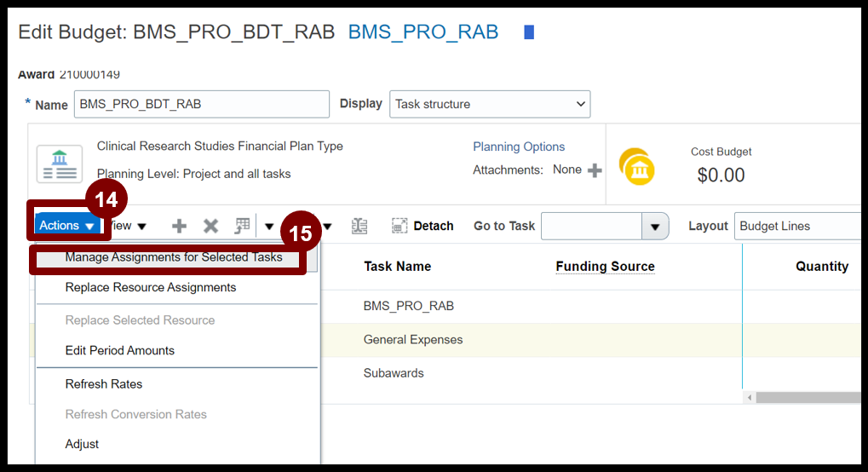This screenshot has width=868, height=472.
Task: Click the blue icon beside BMS_PRO_RAB title
Action: (x=529, y=32)
